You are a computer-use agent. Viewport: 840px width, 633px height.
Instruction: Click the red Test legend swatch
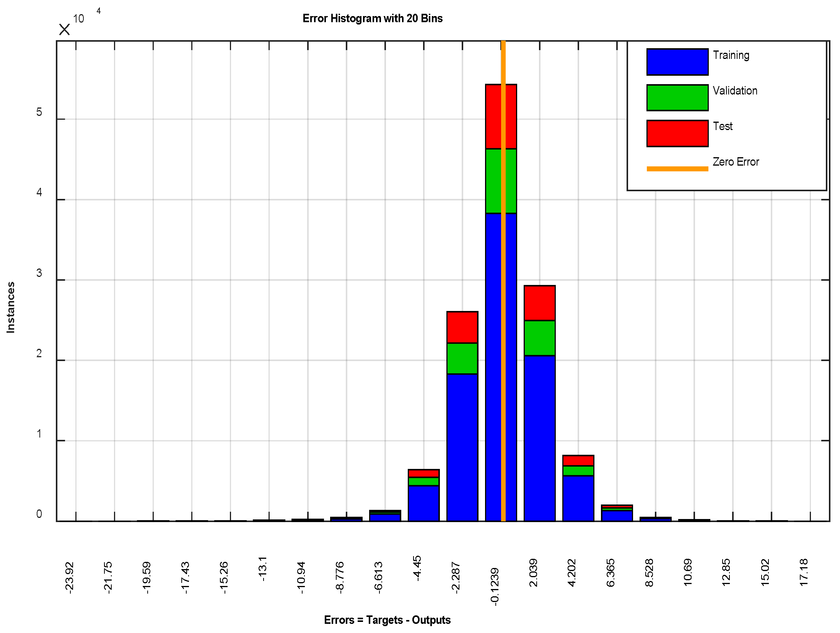tap(677, 133)
